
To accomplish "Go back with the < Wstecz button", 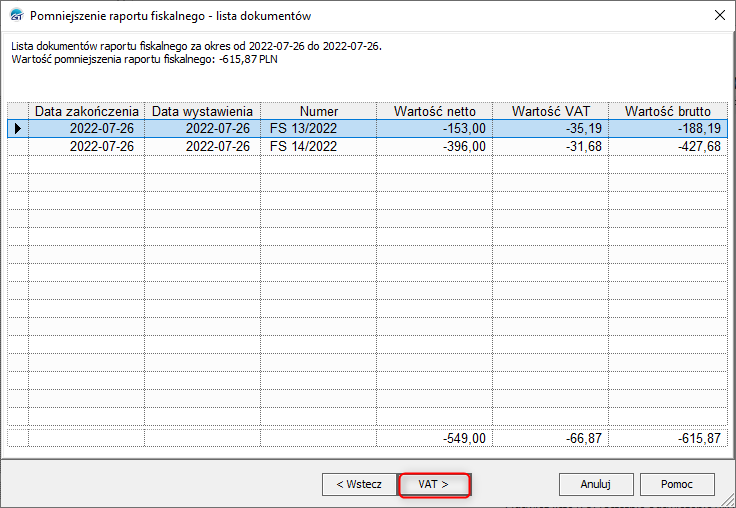I will point(359,484).
